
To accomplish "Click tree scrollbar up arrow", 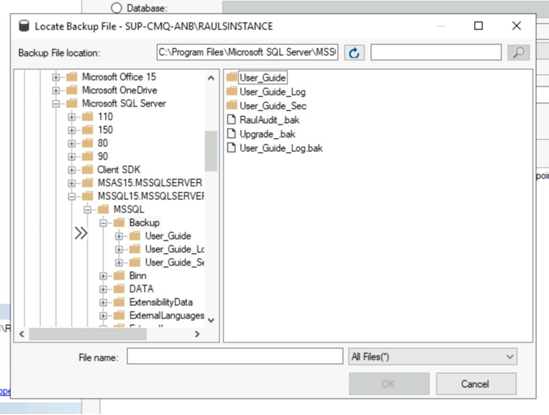I will point(211,78).
